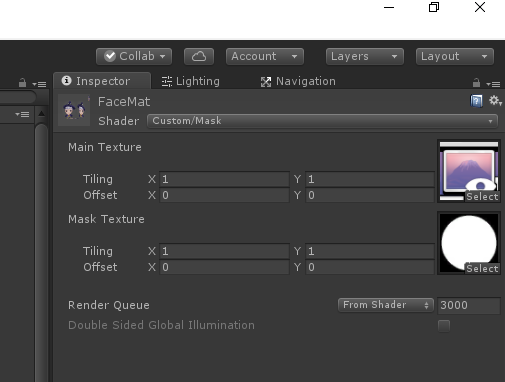Switch to the Navigation tab
The height and width of the screenshot is (382, 505).
[x=298, y=81]
